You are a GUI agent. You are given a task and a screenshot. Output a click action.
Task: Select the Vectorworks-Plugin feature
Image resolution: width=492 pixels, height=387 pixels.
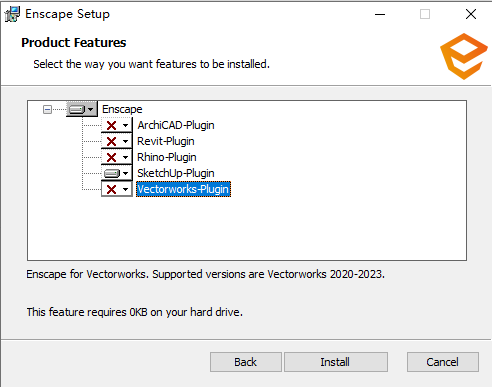tap(183, 189)
